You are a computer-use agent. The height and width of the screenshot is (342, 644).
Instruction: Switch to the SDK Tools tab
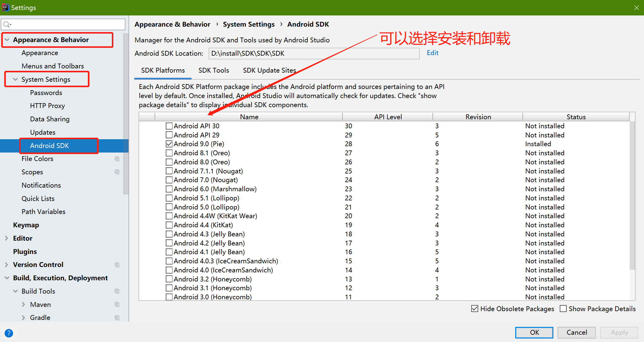click(214, 70)
